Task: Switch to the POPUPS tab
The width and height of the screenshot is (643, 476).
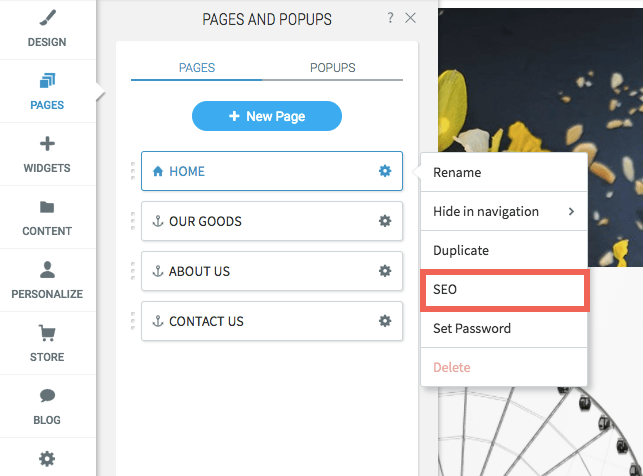Action: 333,68
